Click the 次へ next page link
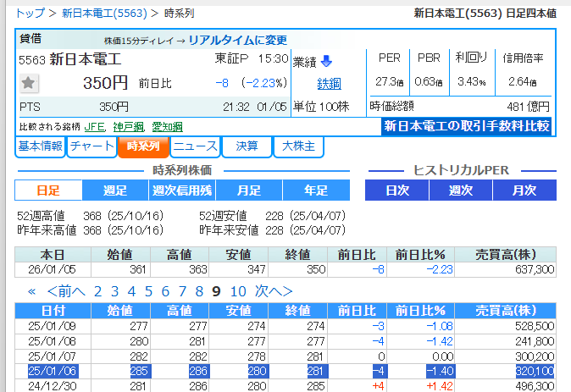 (274, 291)
